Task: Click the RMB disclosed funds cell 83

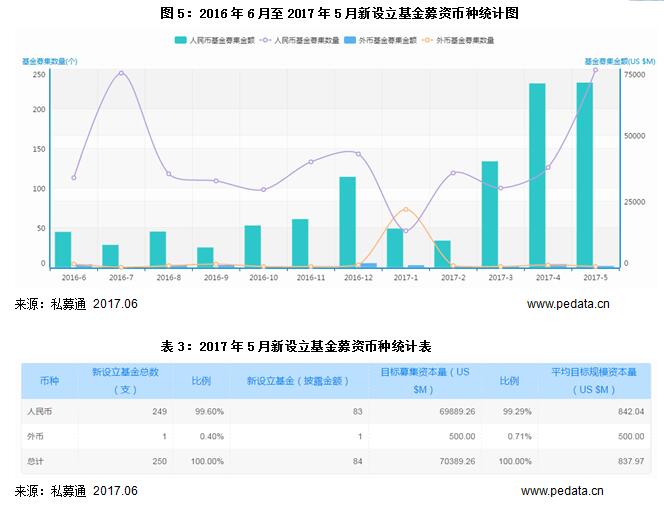Action: pos(358,411)
